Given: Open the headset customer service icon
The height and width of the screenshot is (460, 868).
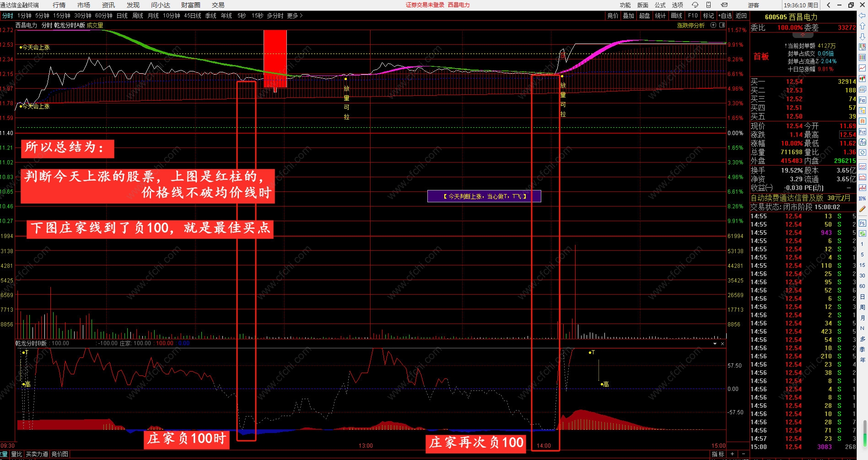Looking at the screenshot, I should click(695, 5).
